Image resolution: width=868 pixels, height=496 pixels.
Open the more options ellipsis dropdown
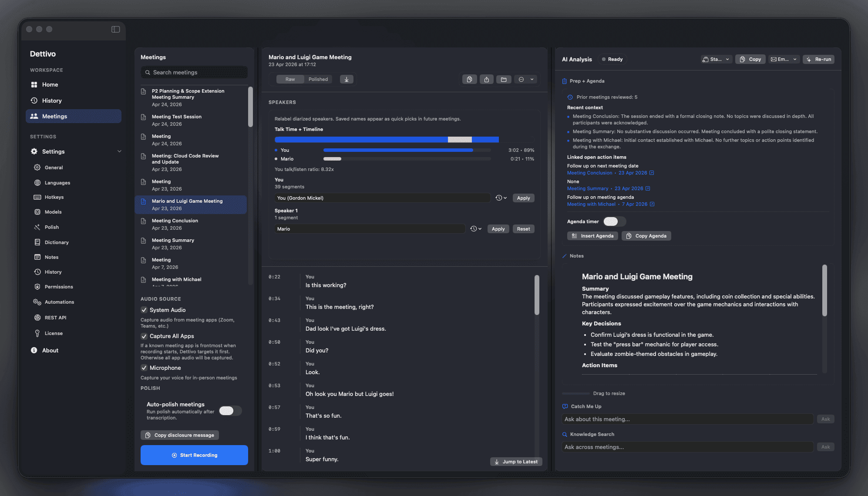coord(526,79)
